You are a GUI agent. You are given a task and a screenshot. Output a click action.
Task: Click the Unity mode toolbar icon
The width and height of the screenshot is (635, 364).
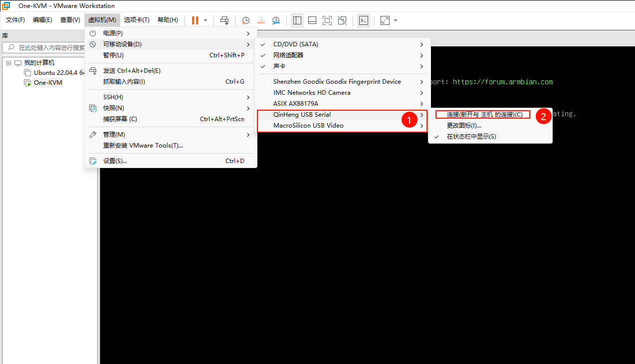click(342, 20)
